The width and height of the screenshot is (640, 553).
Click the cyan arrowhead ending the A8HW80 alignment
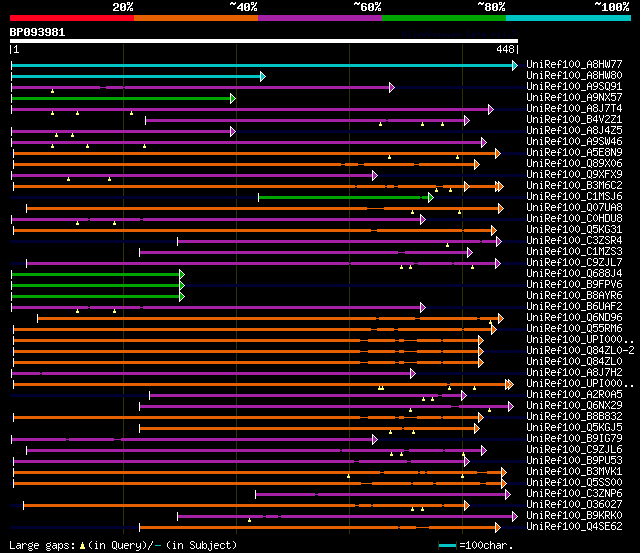[x=263, y=76]
